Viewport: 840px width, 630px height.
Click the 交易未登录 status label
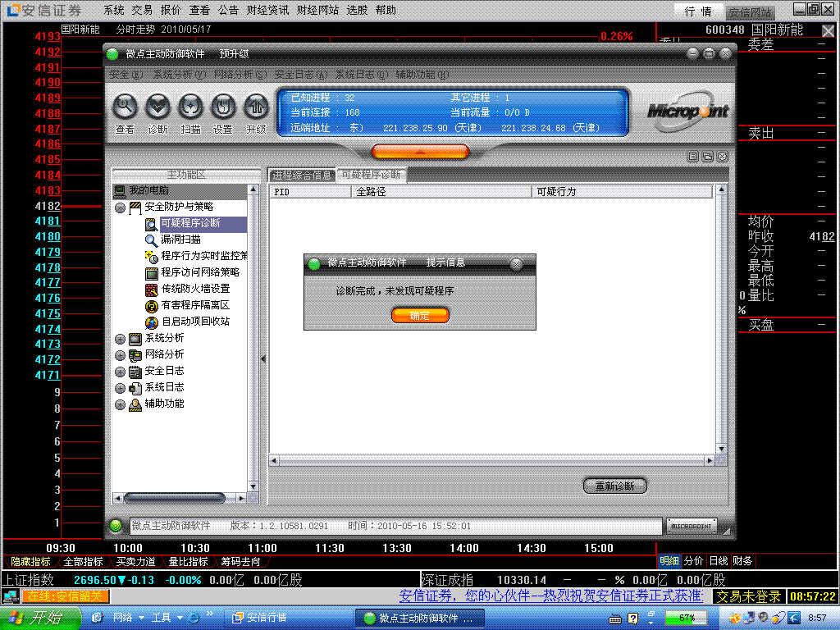748,596
